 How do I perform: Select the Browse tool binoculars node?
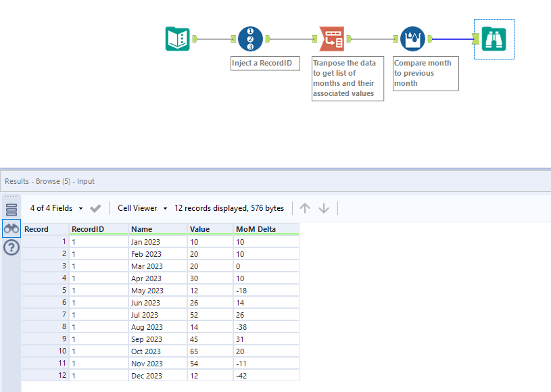tap(494, 39)
